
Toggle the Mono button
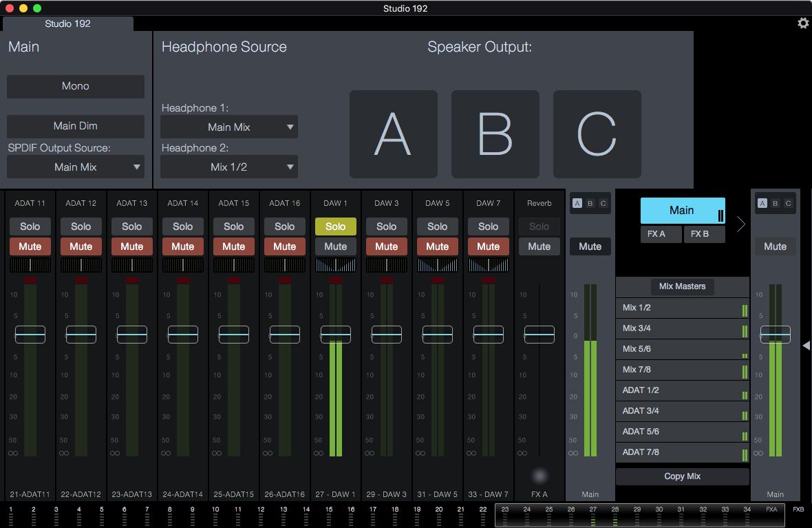pos(76,87)
